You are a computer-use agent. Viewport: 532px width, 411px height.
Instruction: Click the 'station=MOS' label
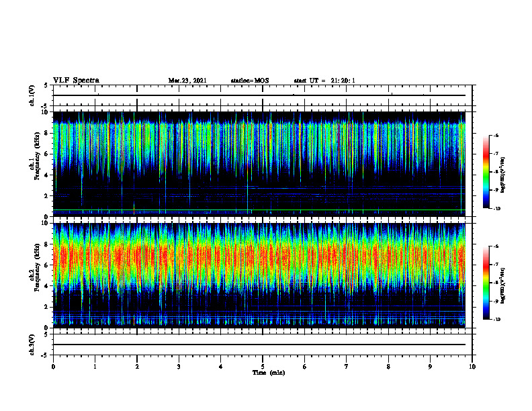(250, 81)
